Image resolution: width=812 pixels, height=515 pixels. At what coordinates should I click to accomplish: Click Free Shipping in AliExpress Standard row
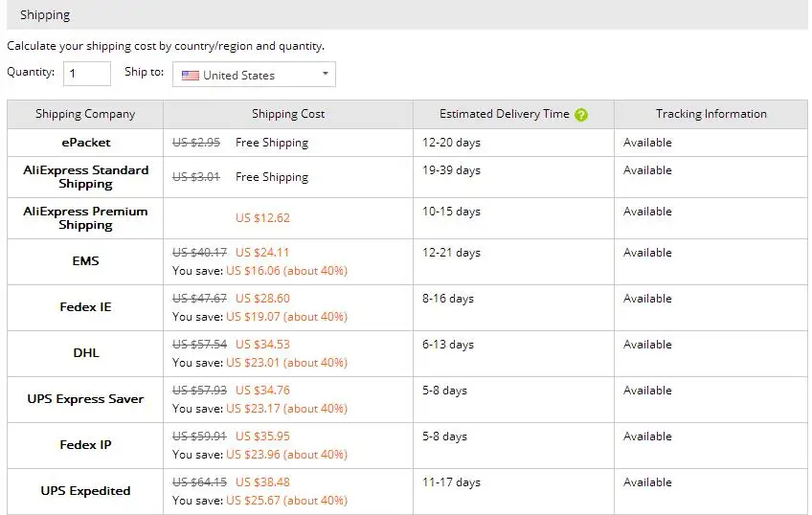pos(271,177)
